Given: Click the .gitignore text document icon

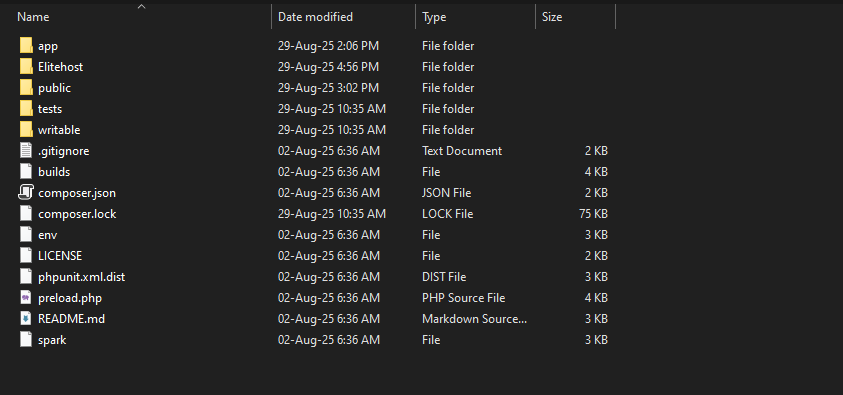Looking at the screenshot, I should tap(26, 150).
